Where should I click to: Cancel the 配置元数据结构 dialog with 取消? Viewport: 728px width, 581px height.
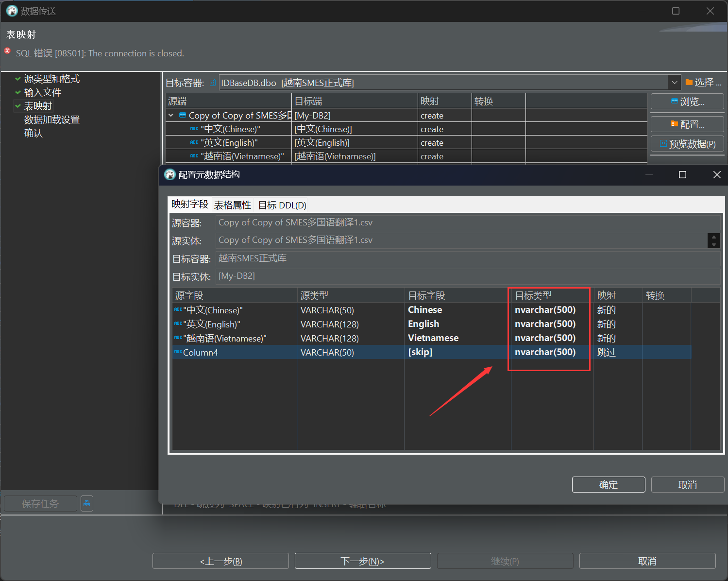(x=688, y=484)
